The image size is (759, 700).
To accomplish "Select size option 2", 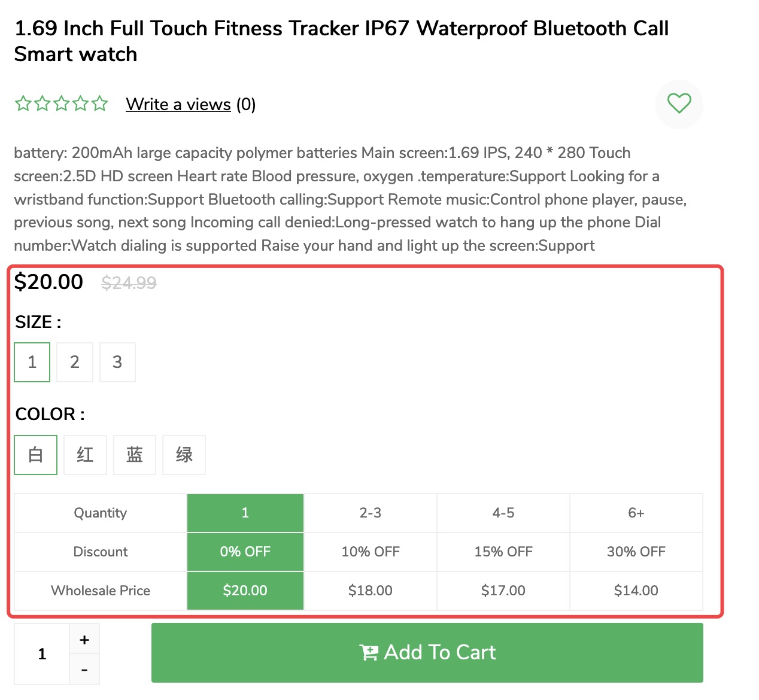I will point(75,362).
